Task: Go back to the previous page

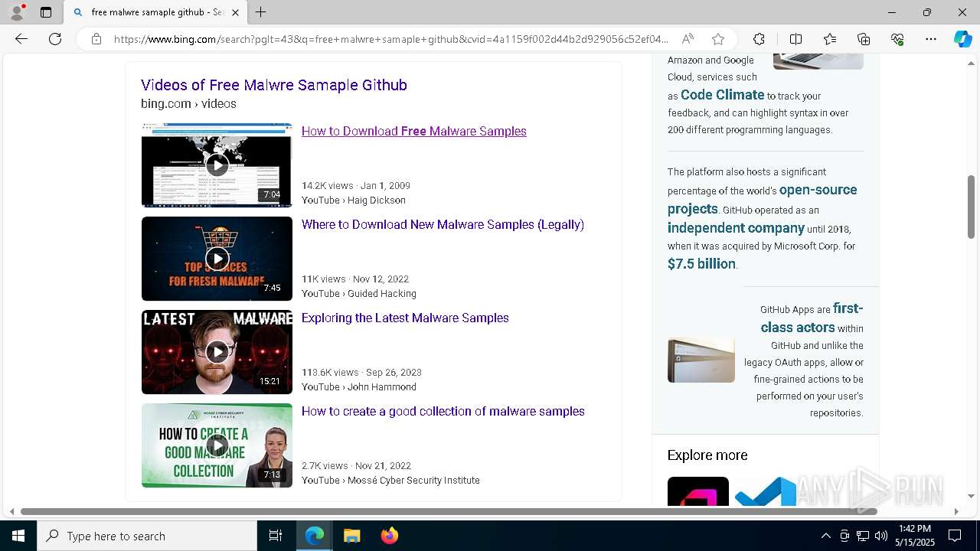Action: [21, 39]
